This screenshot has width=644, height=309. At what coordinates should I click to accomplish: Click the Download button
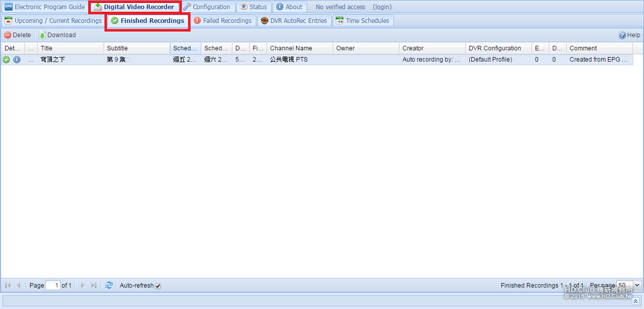58,35
